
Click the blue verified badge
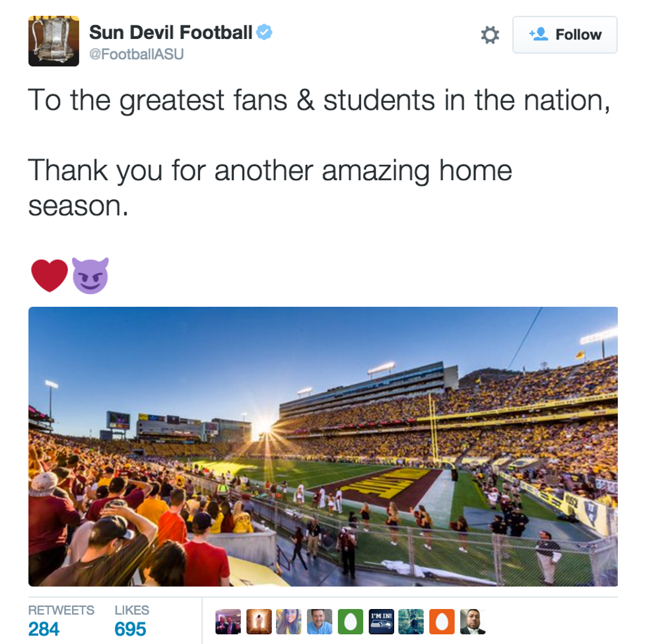(x=265, y=32)
